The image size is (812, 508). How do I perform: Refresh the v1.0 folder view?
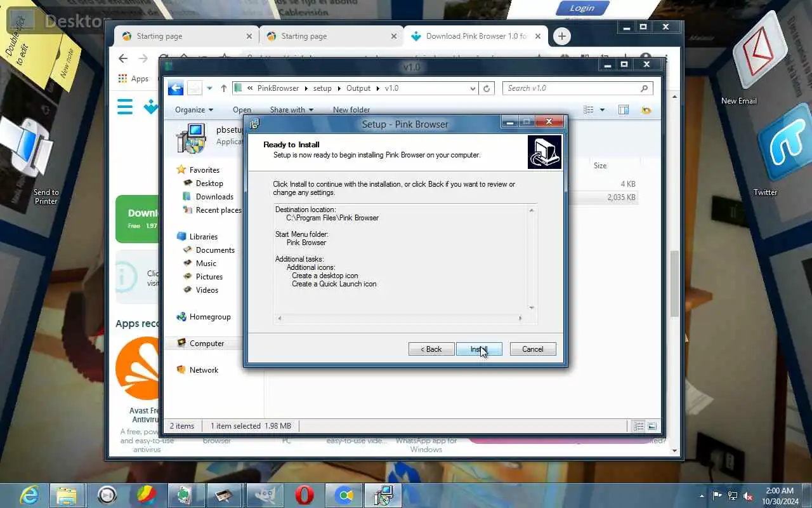pyautogui.click(x=487, y=88)
